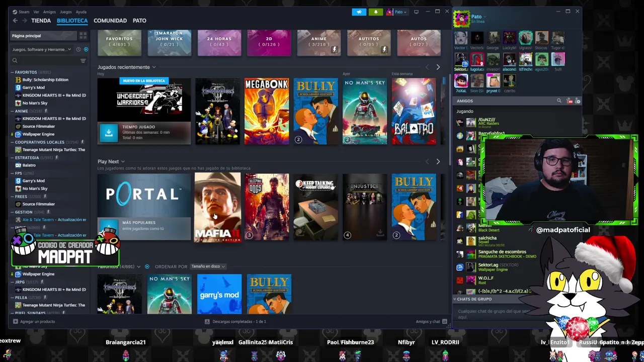The image size is (644, 362).
Task: Open the collections grid view icon
Action: [83, 36]
